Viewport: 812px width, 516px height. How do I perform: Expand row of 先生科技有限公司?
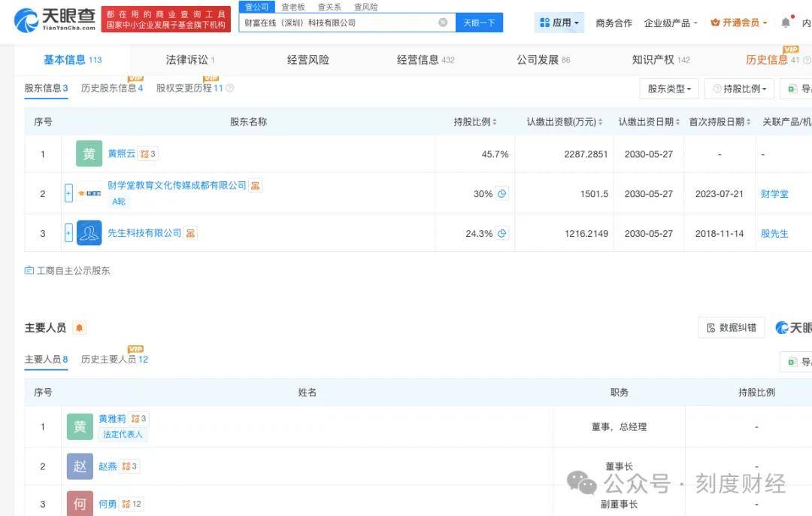click(68, 233)
